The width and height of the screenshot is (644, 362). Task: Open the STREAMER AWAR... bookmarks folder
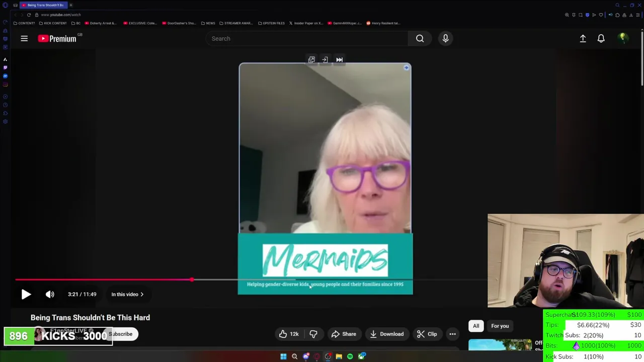(236, 23)
